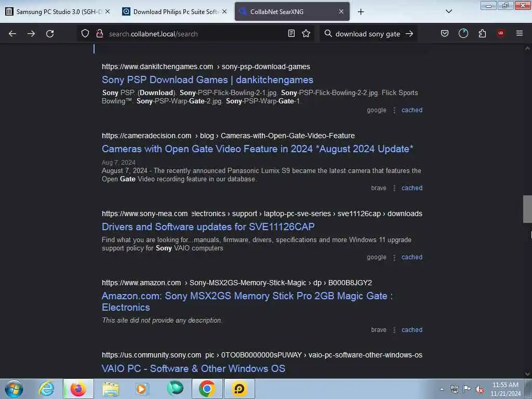Open cached link for cameradecision result
532x399 pixels.
(412, 188)
